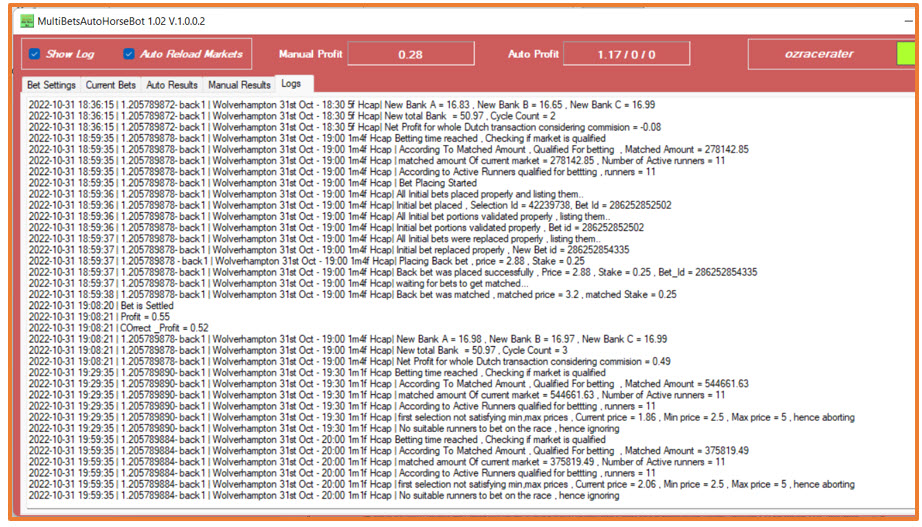Click the 18:59:35 'Bet Placing Started' log line
The height and width of the screenshot is (527, 922).
pyautogui.click(x=252, y=183)
